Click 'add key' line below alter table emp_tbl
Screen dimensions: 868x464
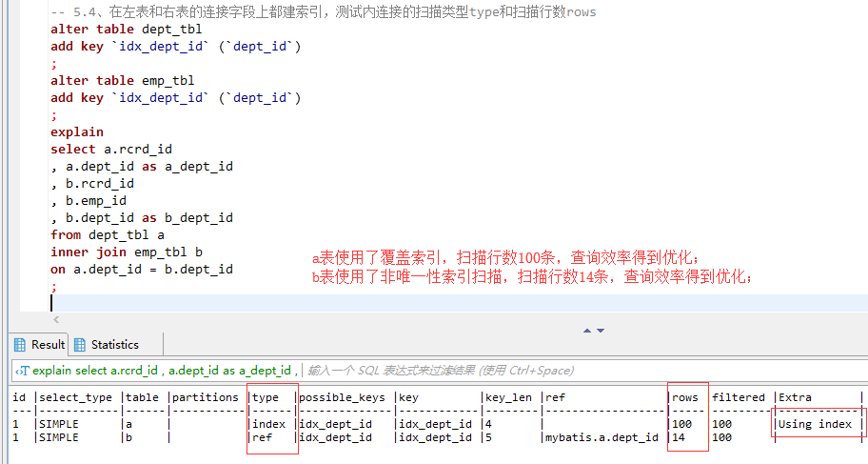[175, 97]
